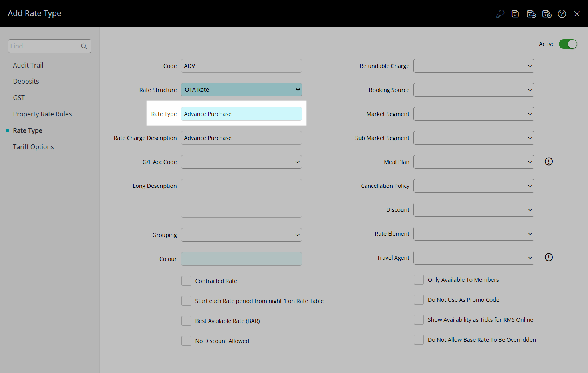Click the disk with X icon
The width and height of the screenshot is (588, 373).
click(x=547, y=14)
